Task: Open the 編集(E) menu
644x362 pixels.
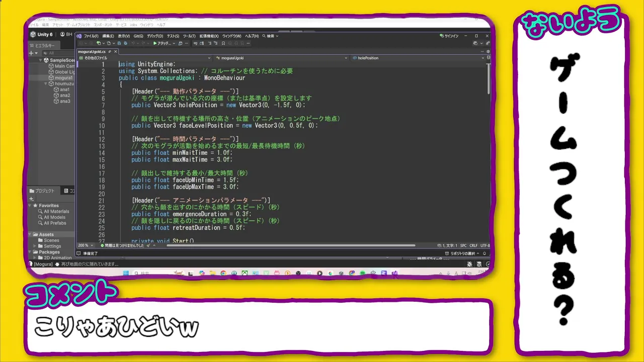Action: tap(109, 36)
